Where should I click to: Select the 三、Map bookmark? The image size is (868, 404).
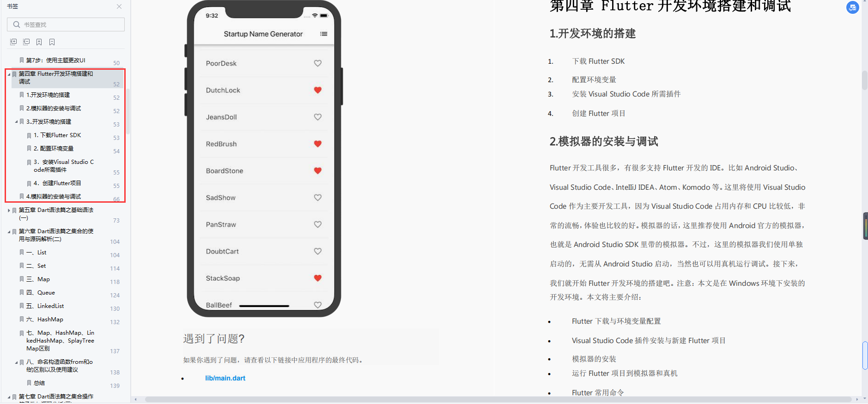(38, 279)
